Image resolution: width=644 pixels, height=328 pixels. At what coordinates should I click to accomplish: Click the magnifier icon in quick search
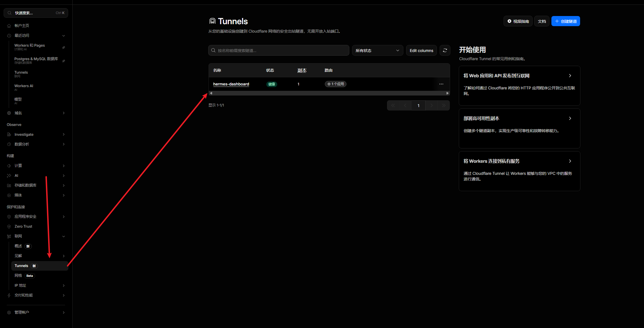click(10, 13)
